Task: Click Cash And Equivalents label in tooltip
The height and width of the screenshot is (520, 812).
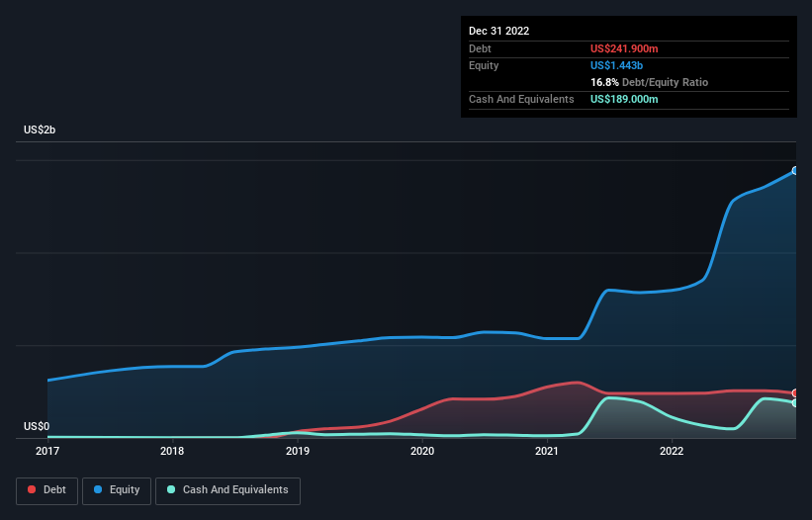Action: click(x=521, y=99)
